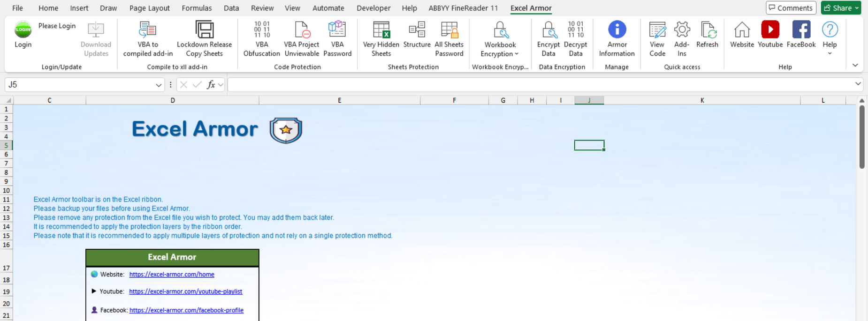Open the Data tab
Image resolution: width=868 pixels, height=321 pixels.
231,8
